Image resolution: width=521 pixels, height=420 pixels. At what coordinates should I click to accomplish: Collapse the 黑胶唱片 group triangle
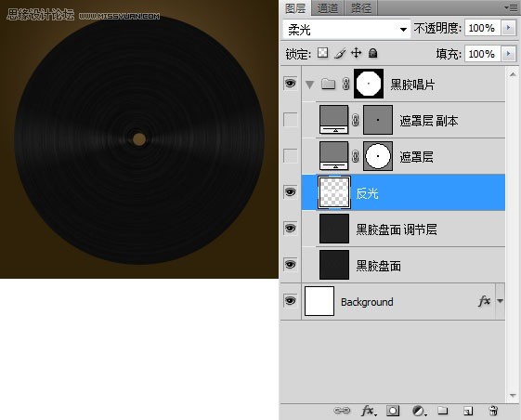click(x=309, y=85)
